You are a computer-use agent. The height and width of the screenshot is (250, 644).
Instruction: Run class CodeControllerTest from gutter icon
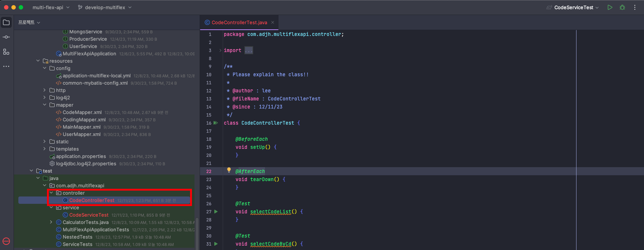216,123
